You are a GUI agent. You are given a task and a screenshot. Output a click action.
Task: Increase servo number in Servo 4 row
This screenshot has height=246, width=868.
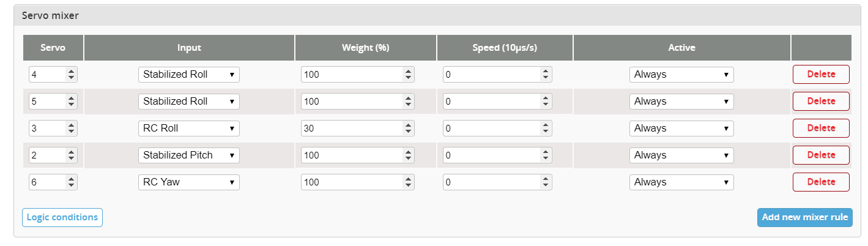[x=72, y=72]
